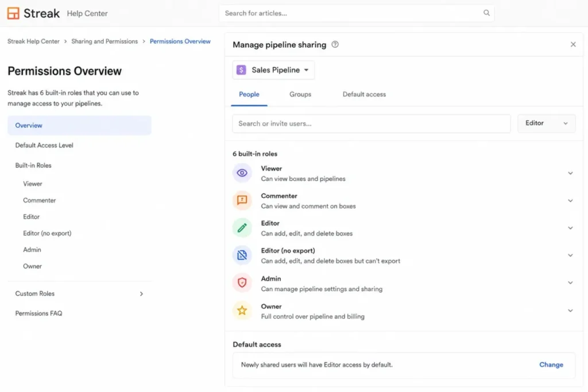Click Permissions Overview breadcrumb link
588x392 pixels.
[x=180, y=41]
